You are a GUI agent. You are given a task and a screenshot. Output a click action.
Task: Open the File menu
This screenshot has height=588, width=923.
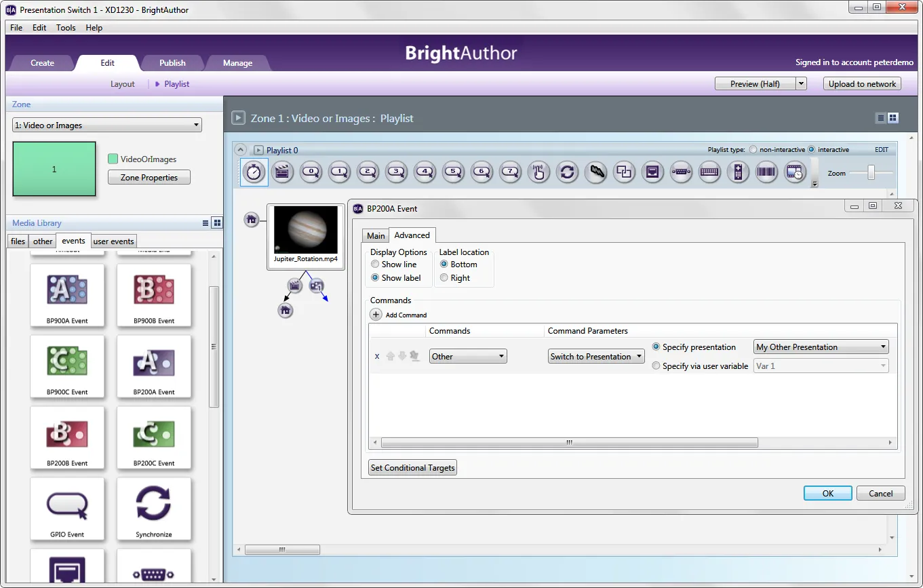coord(16,28)
